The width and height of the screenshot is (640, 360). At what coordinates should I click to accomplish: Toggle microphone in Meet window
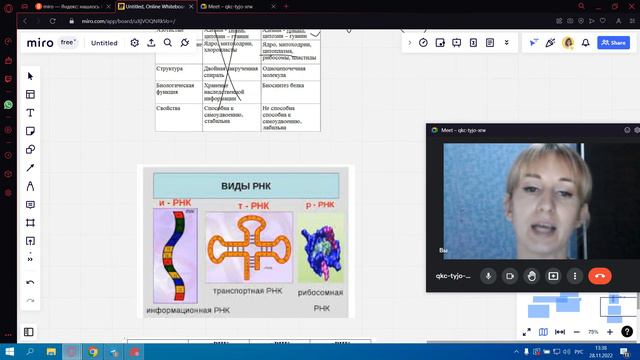pos(488,276)
